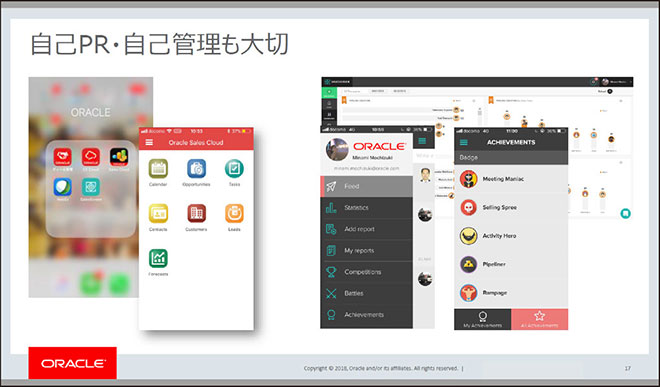Open the hamburger menu in ACHIEVEMENTS header
This screenshot has height=387, width=660.
(463, 142)
